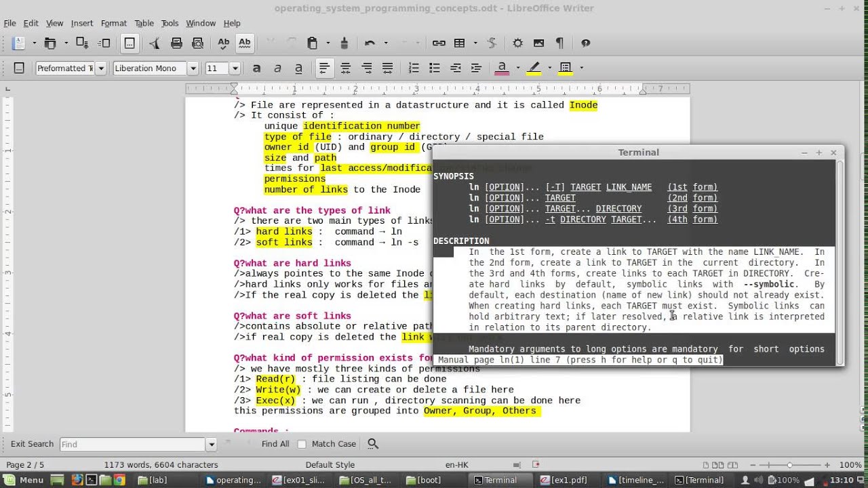Open the Styles and Formatting icon
The width and height of the screenshot is (868, 488).
(19, 68)
